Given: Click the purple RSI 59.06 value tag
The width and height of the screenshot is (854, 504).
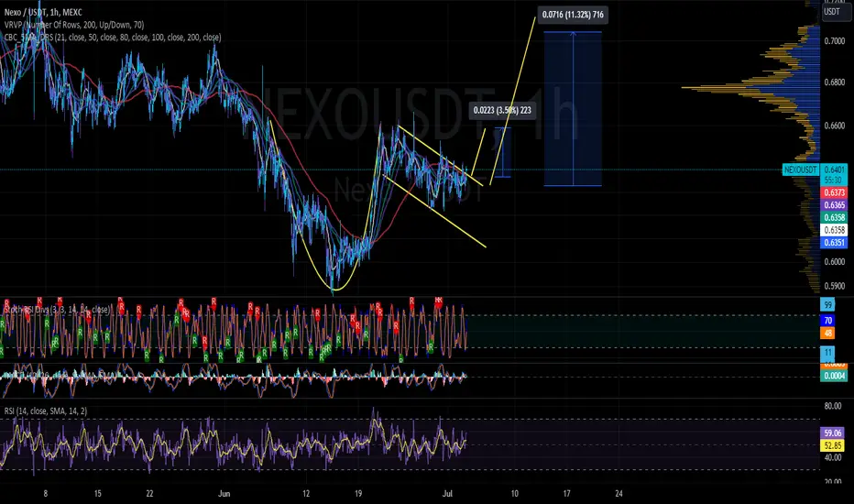Looking at the screenshot, I should [833, 433].
